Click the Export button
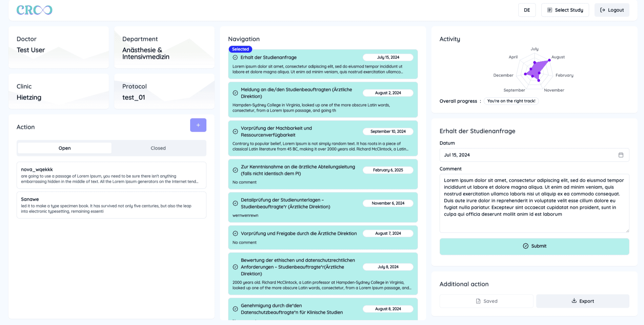The width and height of the screenshot is (644, 325). click(583, 301)
